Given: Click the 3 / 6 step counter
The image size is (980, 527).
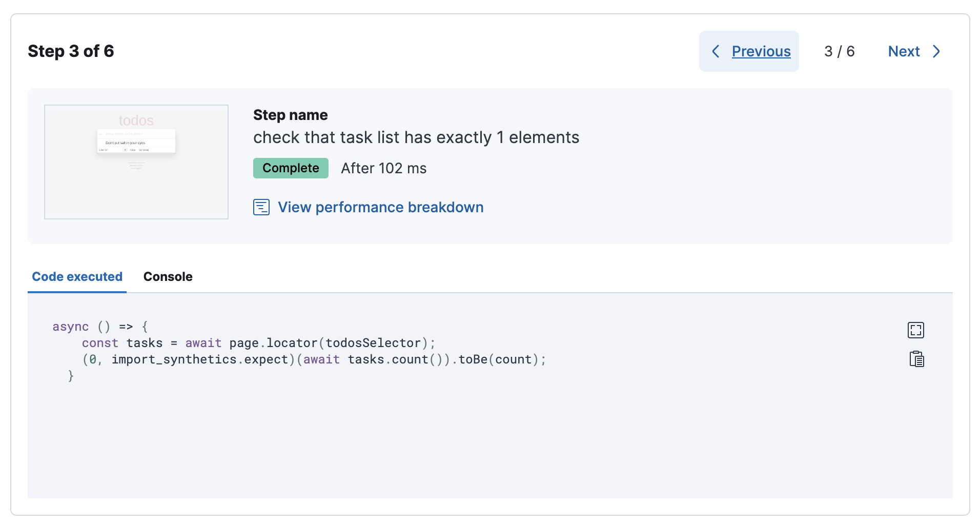Looking at the screenshot, I should pos(839,51).
